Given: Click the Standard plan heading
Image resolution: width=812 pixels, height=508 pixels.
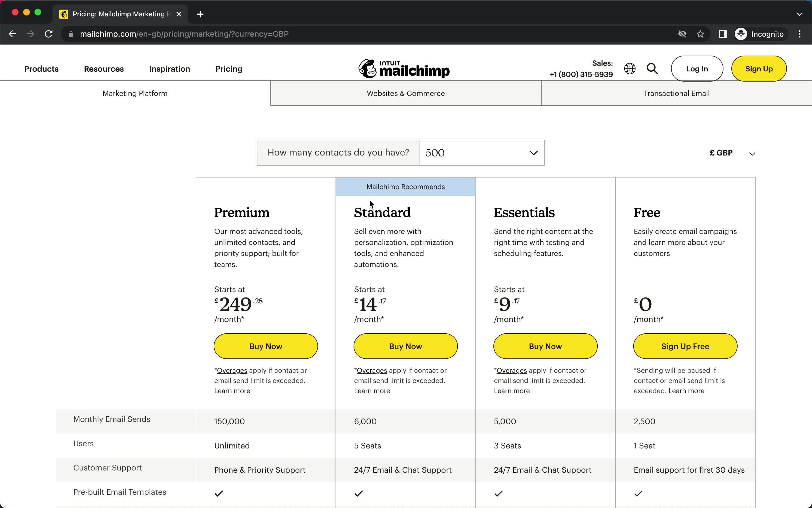Looking at the screenshot, I should pyautogui.click(x=382, y=212).
